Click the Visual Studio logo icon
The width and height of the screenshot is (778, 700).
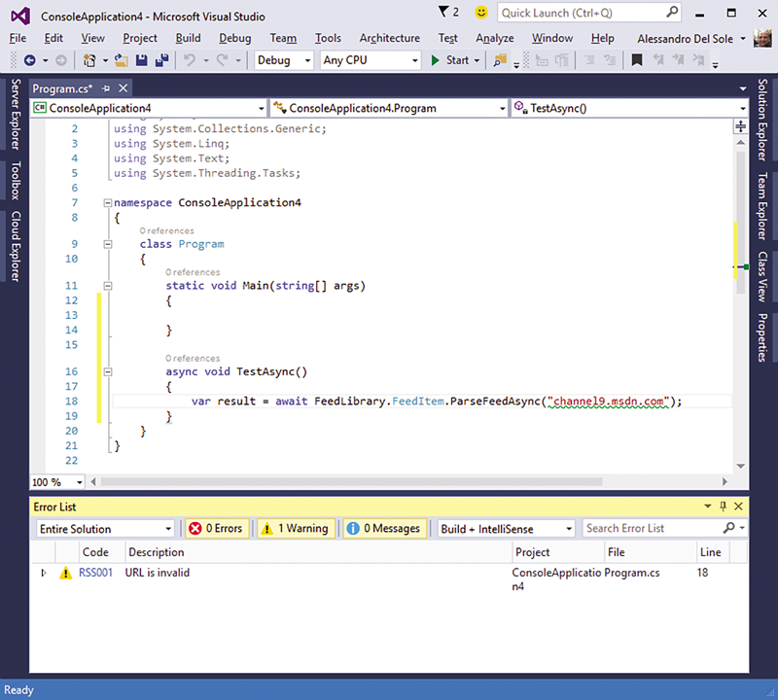click(20, 16)
